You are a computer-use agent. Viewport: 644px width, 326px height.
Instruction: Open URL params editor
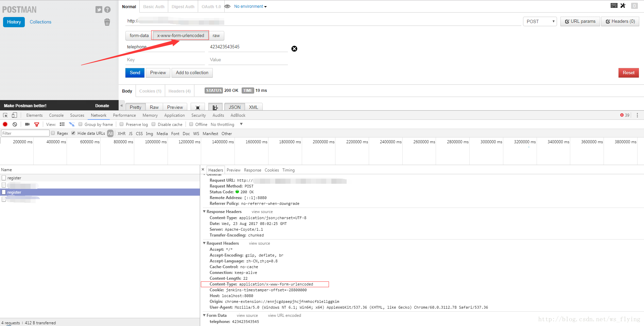tap(580, 21)
